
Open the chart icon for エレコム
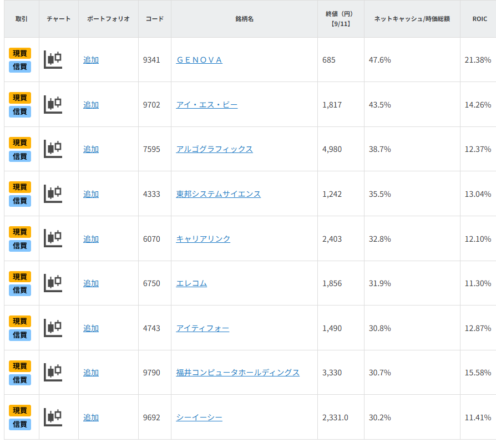point(53,283)
